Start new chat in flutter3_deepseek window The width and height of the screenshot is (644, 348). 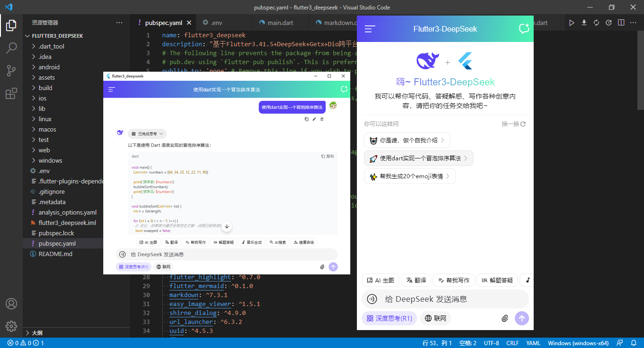pyautogui.click(x=344, y=89)
